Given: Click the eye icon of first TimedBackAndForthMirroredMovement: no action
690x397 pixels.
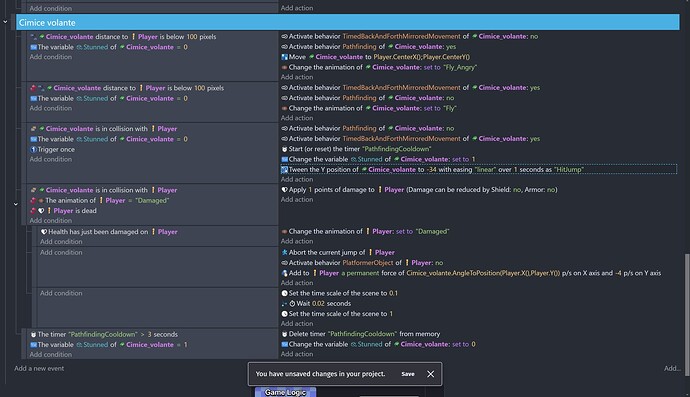Looking at the screenshot, I should 284,37.
